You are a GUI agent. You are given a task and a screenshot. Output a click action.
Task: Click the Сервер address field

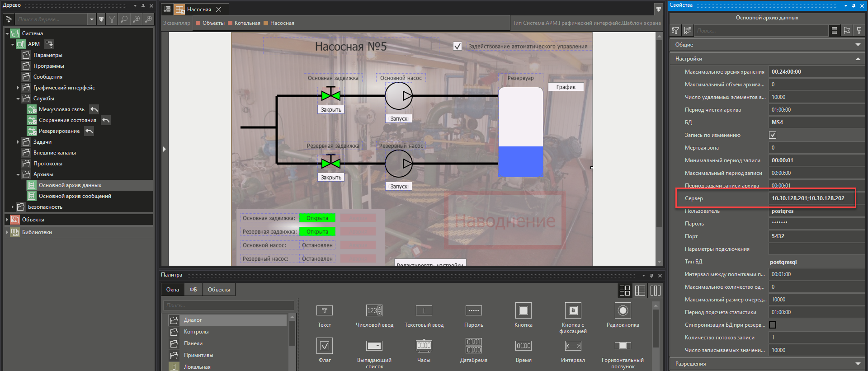811,198
